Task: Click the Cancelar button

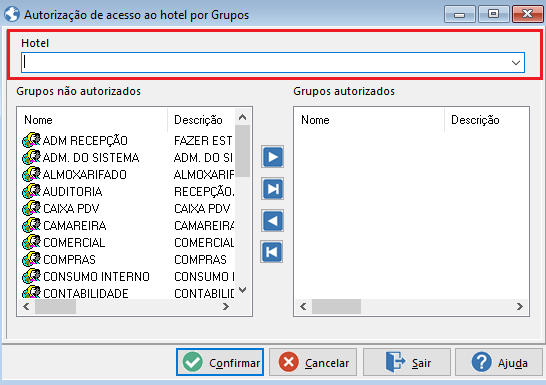Action: pyautogui.click(x=313, y=362)
